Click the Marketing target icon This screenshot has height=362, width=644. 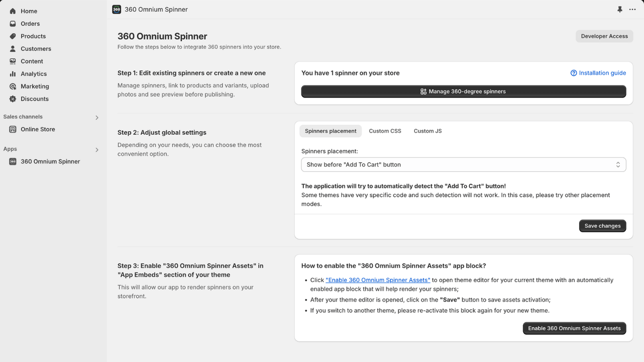(x=13, y=86)
